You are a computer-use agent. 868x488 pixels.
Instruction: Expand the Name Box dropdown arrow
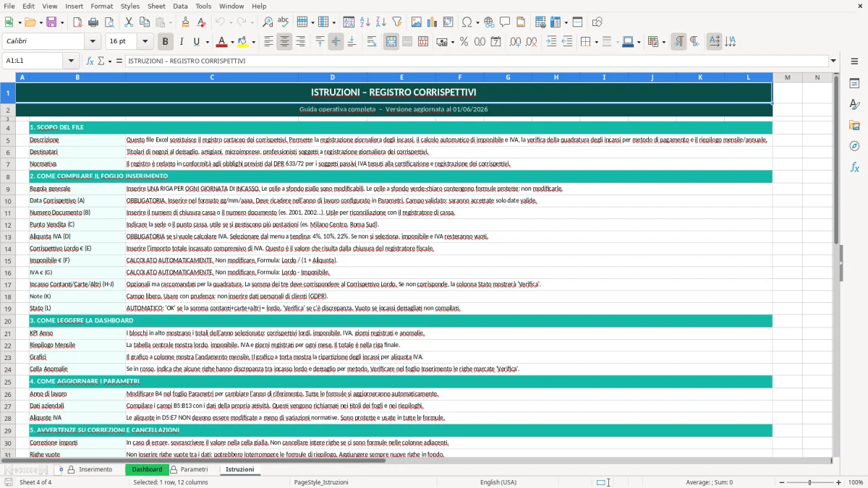click(71, 61)
